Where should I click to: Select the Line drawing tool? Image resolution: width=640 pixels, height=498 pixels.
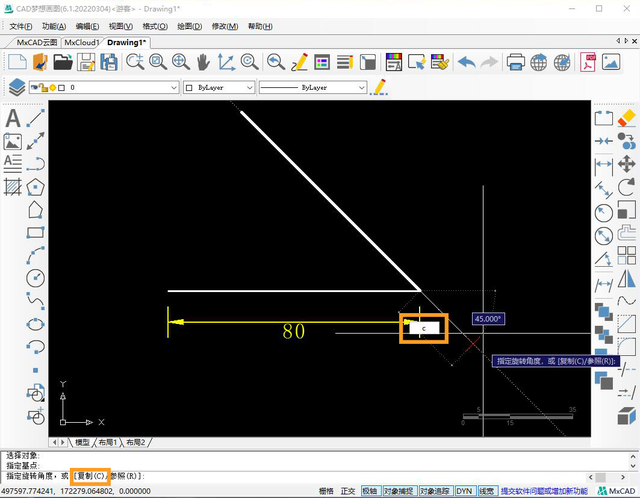[36, 118]
